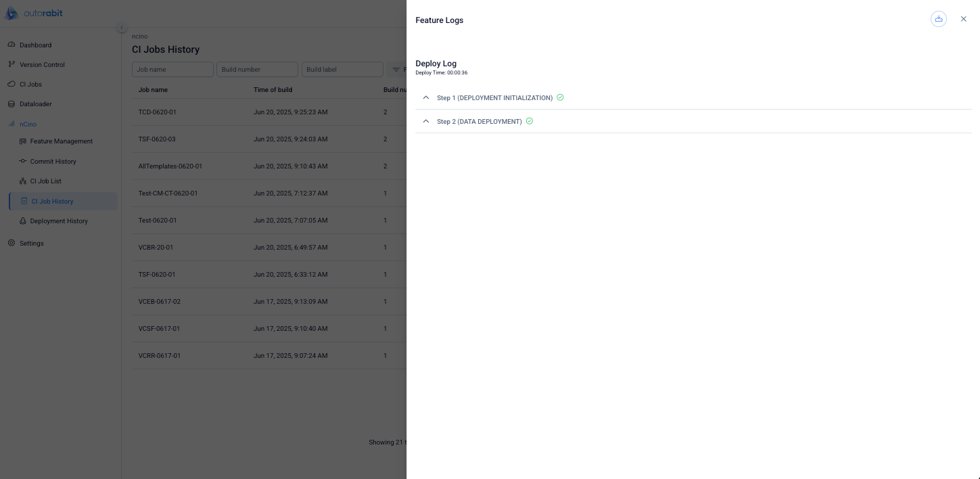Click the nCino sidebar icon
This screenshot has height=479, width=980.
[11, 124]
